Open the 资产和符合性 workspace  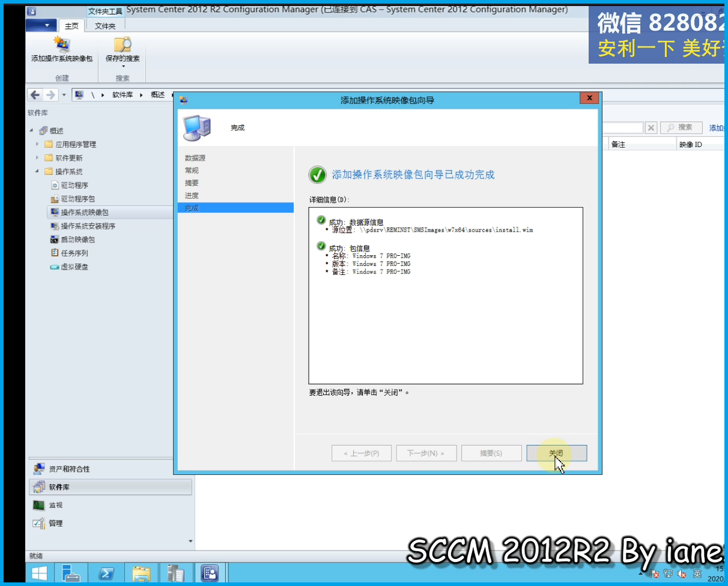click(111, 469)
